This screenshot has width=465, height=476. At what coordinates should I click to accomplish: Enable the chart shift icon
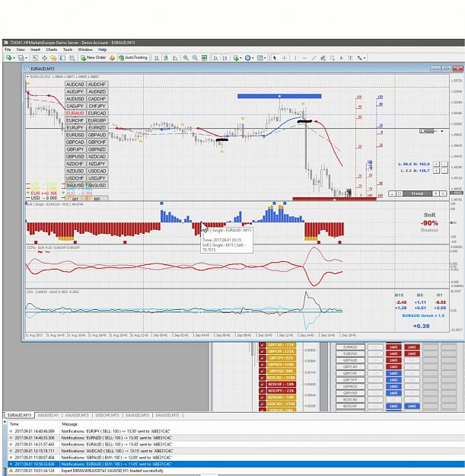point(225,58)
